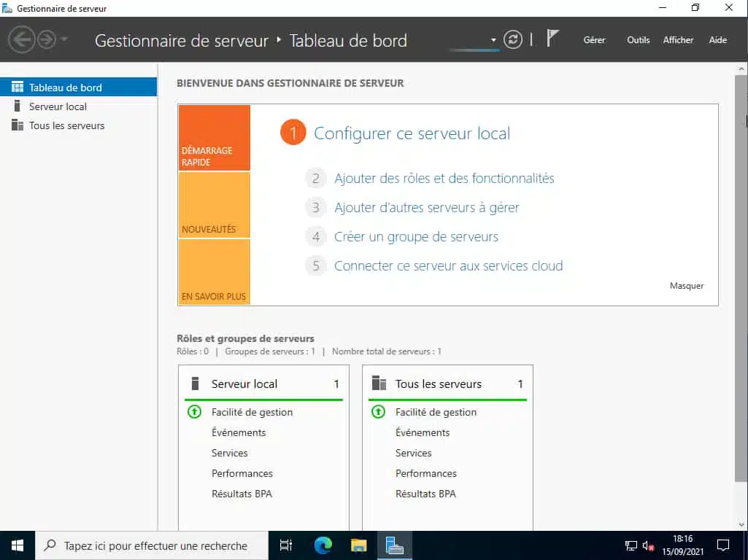Viewport: 748px width, 560px height.
Task: Refresh the Server Manager dashboard
Action: coord(513,39)
